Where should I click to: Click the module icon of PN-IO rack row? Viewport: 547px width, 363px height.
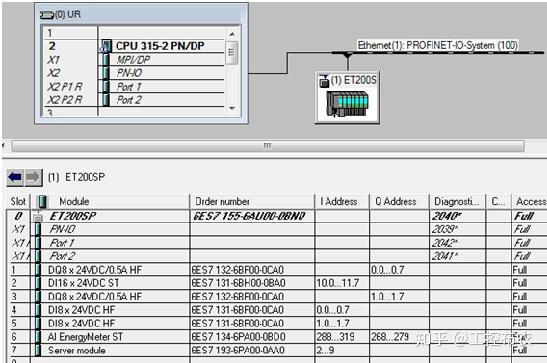(106, 73)
